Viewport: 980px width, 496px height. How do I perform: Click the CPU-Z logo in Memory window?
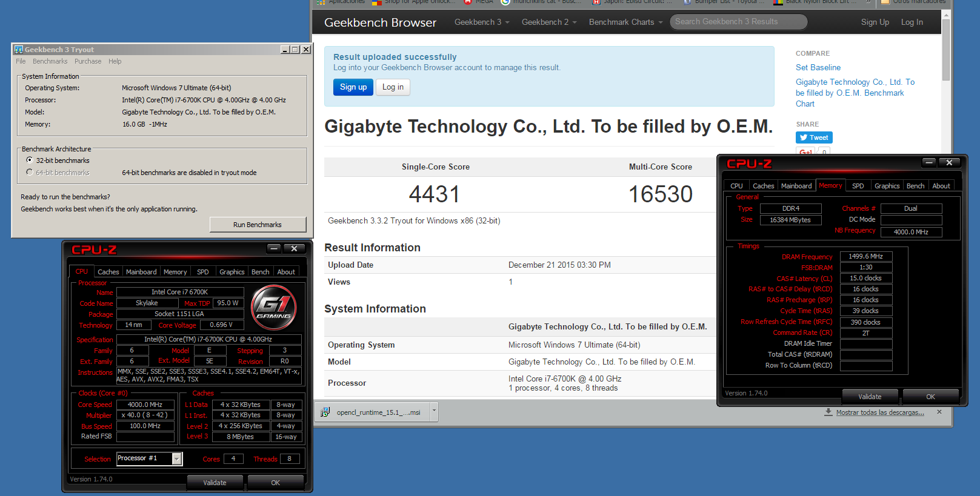pyautogui.click(x=749, y=164)
